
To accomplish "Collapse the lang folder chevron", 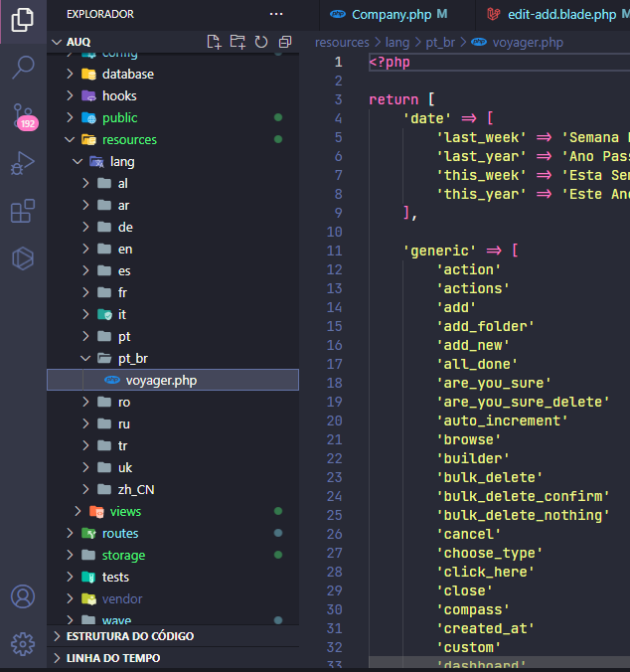I will 78,162.
